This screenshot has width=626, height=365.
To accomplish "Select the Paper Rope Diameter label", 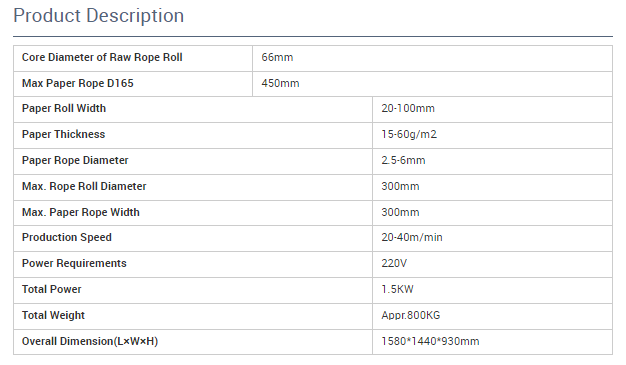I will [x=75, y=161].
